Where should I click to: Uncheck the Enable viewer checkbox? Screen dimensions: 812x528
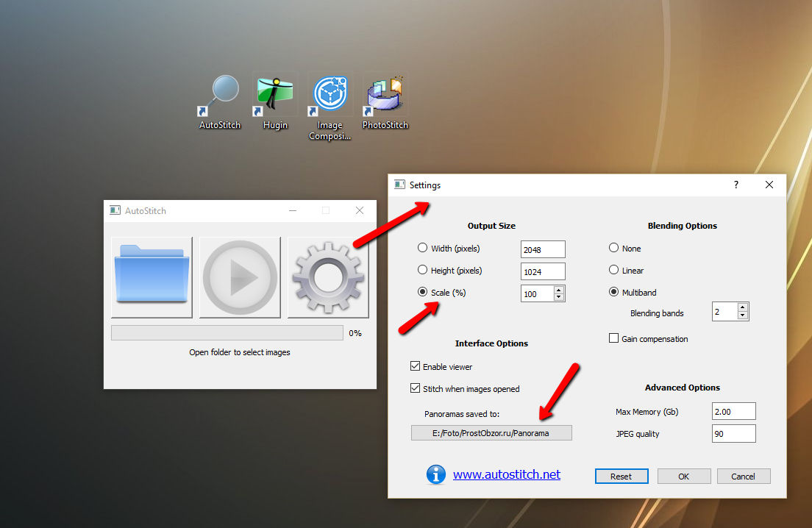pyautogui.click(x=416, y=366)
